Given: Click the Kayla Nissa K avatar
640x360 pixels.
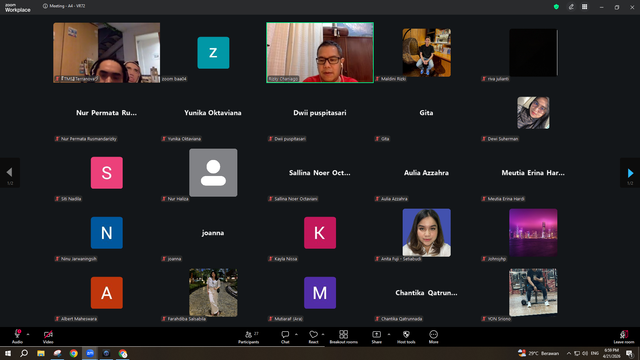Looking at the screenshot, I should pyautogui.click(x=320, y=233).
